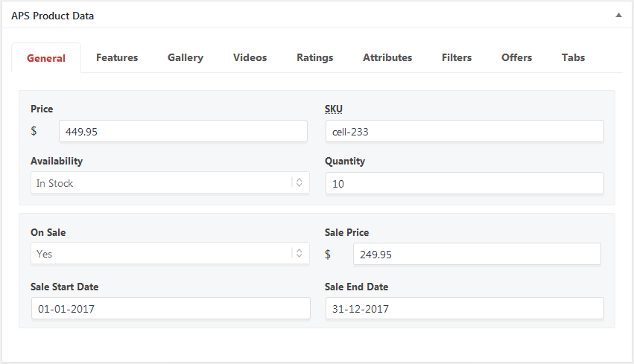Focus the Quantity field showing 10
The height and width of the screenshot is (364, 634).
click(465, 183)
